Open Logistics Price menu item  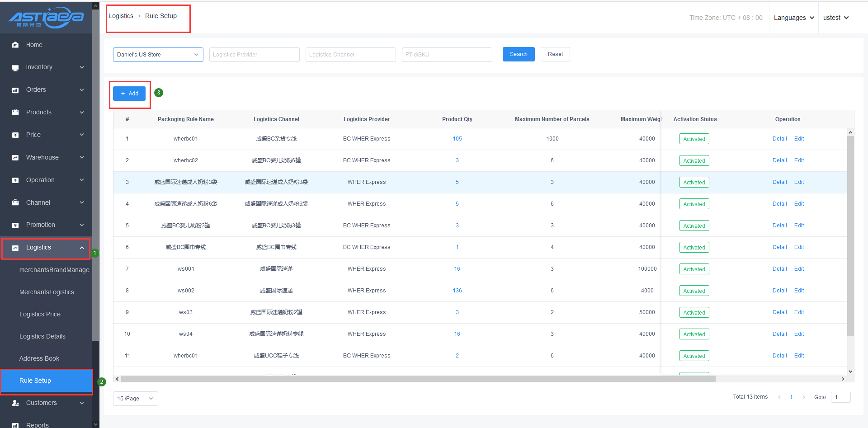point(40,314)
